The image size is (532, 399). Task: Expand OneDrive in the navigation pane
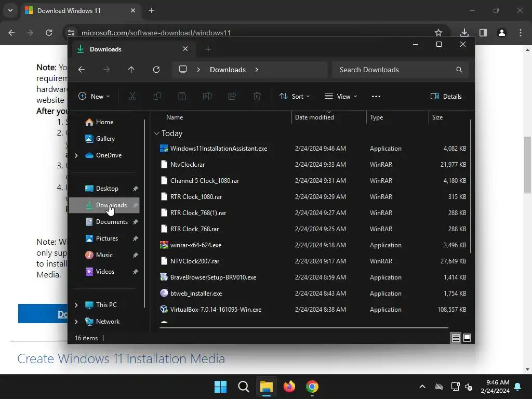(x=76, y=155)
